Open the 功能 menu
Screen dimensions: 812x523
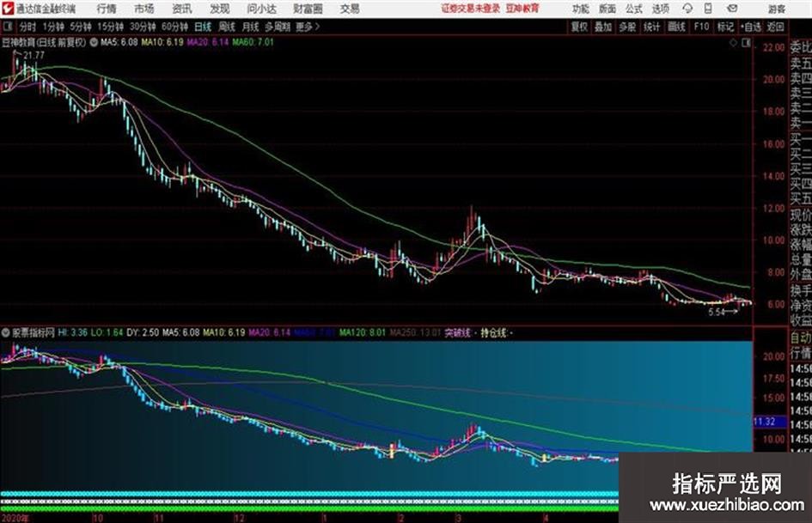581,9
